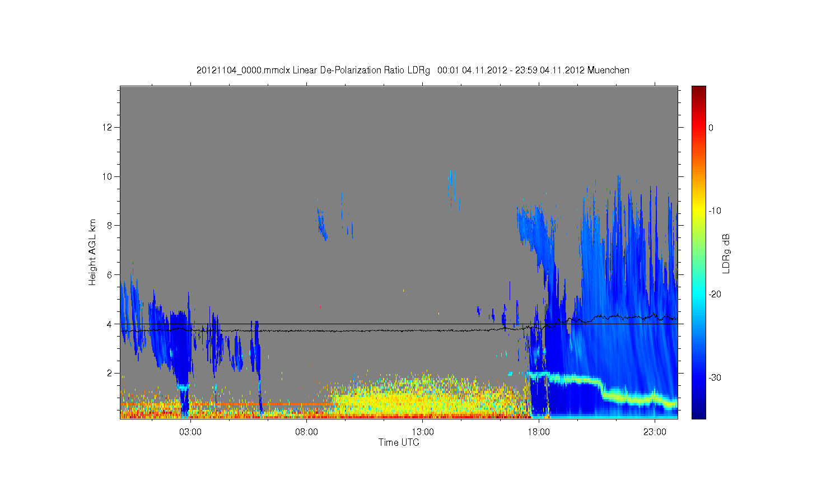The height and width of the screenshot is (504, 840).
Task: Click the height axis label 10
Action: (109, 176)
